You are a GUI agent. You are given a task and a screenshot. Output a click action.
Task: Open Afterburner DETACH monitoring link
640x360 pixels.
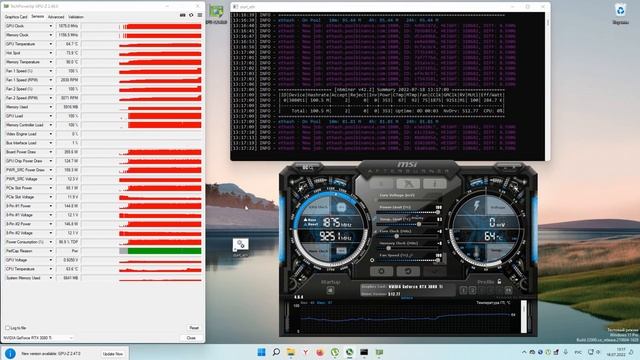pyautogui.click(x=407, y=298)
